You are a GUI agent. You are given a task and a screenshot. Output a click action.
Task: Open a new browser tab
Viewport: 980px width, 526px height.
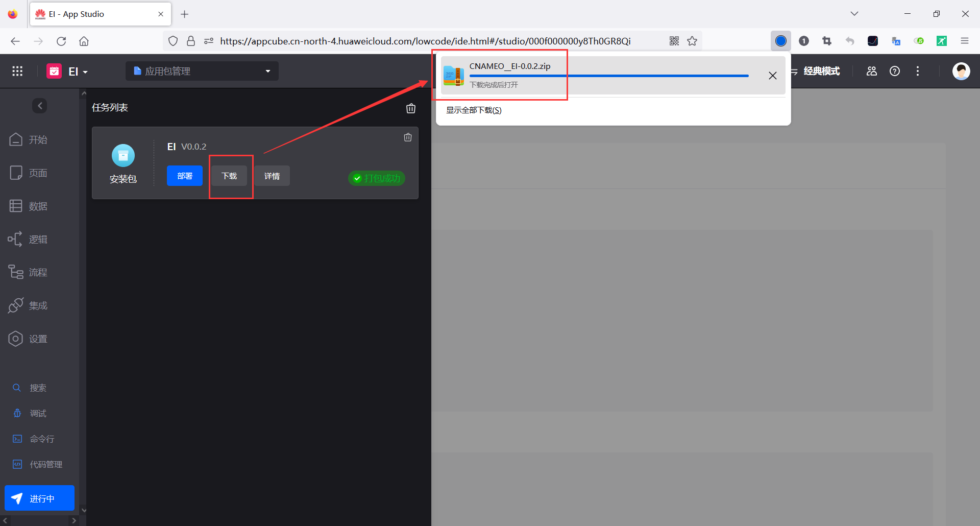pyautogui.click(x=185, y=14)
